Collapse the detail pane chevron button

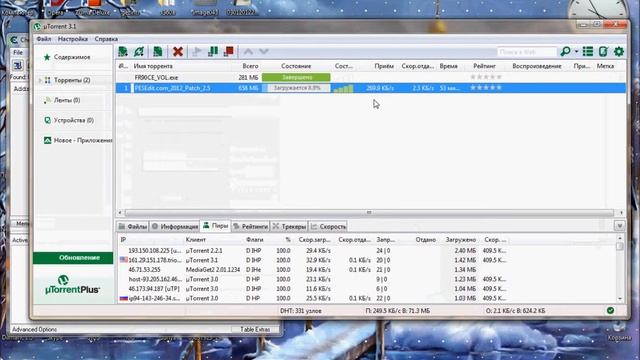pyautogui.click(x=620, y=226)
